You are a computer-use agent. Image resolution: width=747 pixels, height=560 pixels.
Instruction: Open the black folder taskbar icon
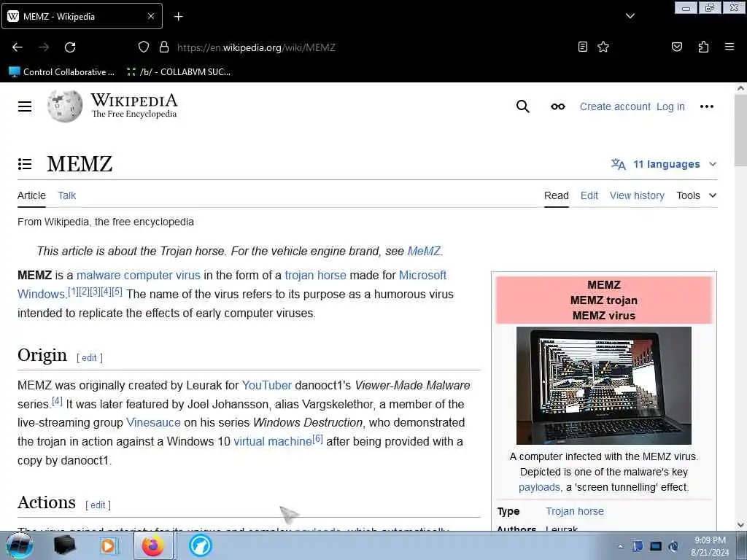tap(64, 545)
